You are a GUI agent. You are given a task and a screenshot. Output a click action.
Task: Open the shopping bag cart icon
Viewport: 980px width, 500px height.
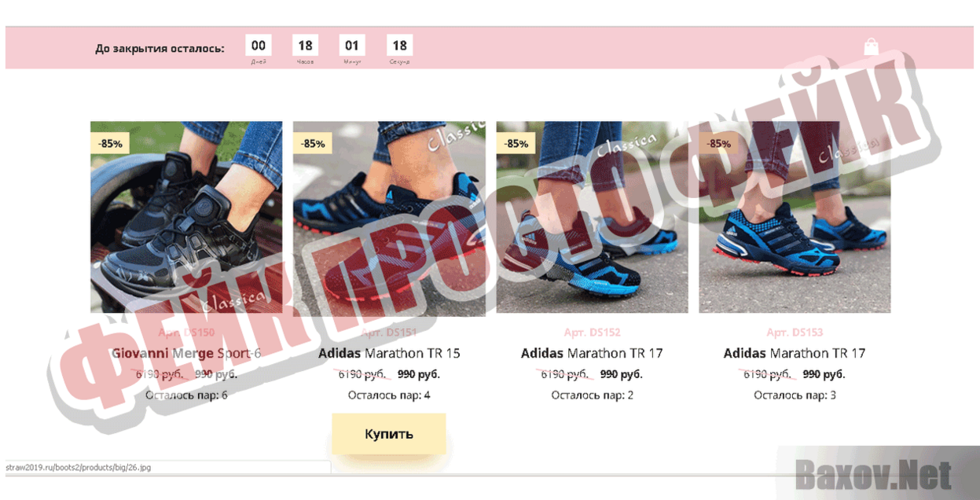(x=871, y=46)
